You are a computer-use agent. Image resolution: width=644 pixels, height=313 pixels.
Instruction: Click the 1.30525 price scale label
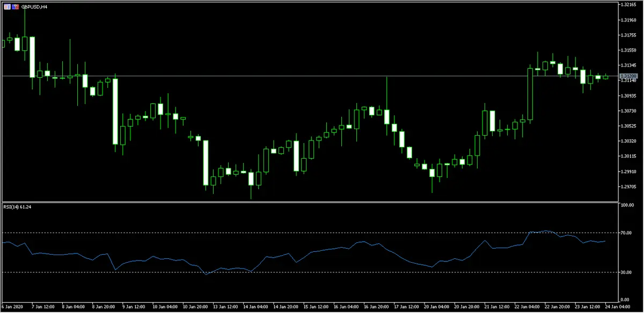coord(627,126)
